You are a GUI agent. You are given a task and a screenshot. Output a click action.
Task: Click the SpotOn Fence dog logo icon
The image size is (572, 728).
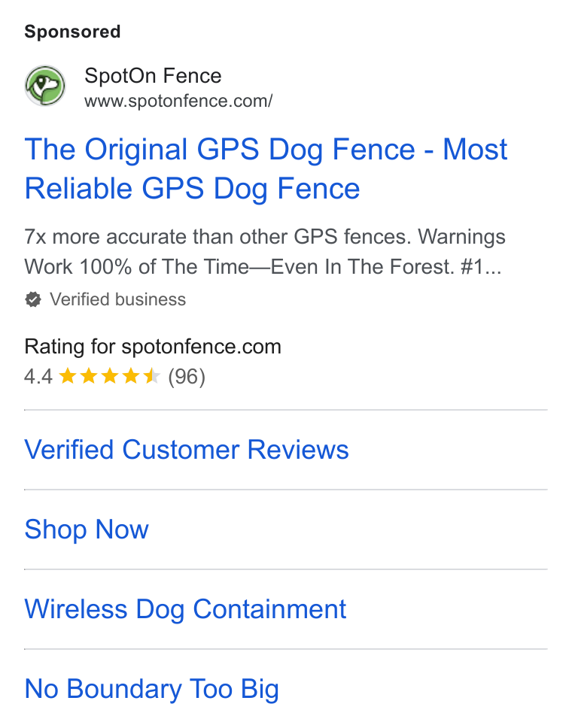coord(45,86)
